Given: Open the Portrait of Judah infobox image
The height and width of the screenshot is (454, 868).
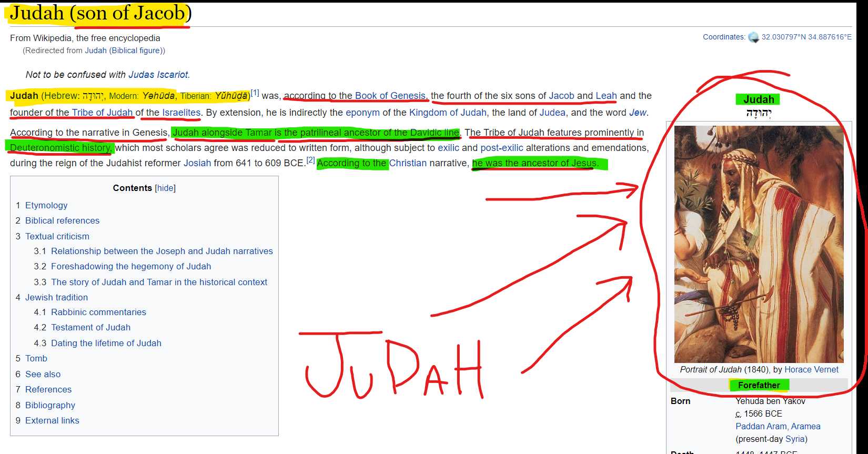Looking at the screenshot, I should click(x=759, y=244).
